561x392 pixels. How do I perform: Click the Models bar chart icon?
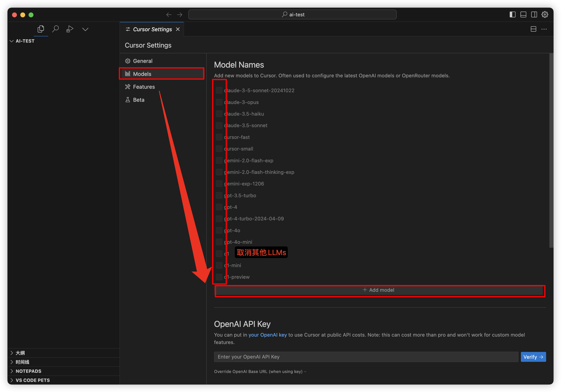tap(128, 74)
